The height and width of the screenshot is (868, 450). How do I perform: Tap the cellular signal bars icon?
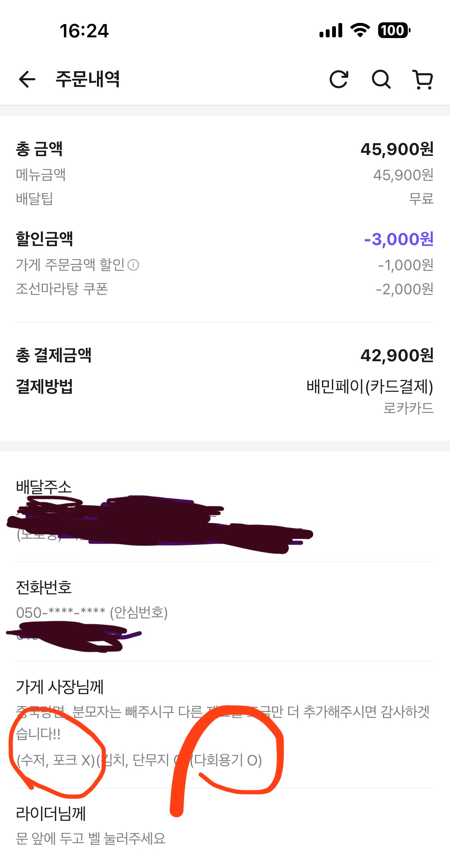pos(331,31)
